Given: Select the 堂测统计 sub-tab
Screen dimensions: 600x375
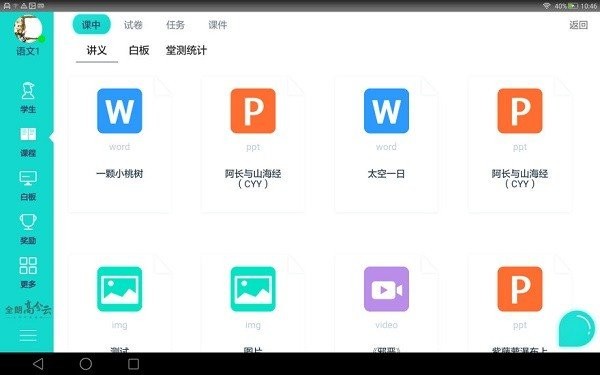Looking at the screenshot, I should point(186,50).
